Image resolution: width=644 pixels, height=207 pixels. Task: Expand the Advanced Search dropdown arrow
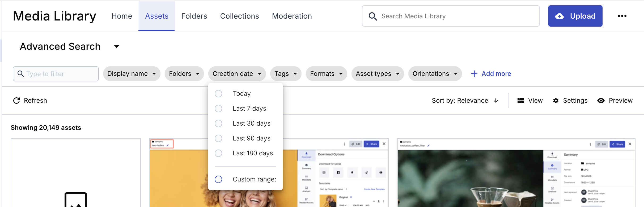pos(117,46)
